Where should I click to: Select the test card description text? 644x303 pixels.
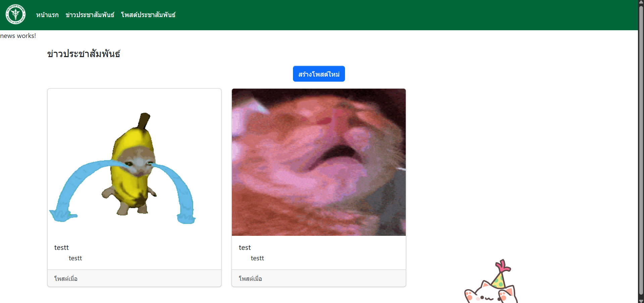pos(257,258)
